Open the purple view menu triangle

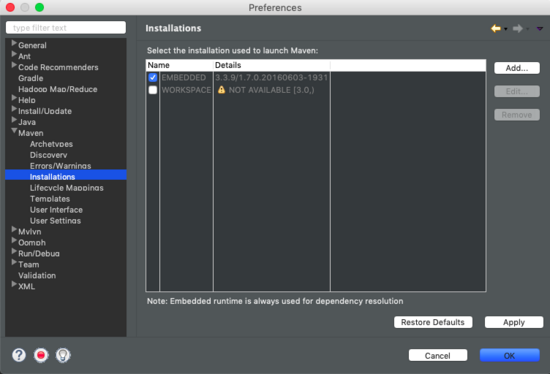pyautogui.click(x=539, y=29)
